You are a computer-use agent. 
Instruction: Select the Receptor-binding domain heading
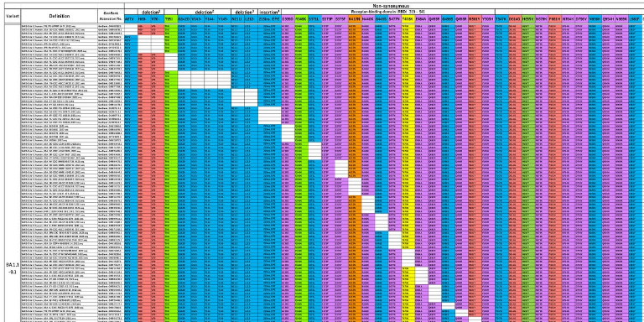(x=388, y=13)
